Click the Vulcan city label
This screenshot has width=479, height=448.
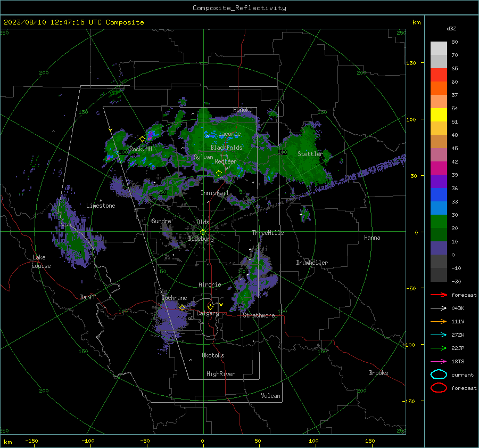(270, 396)
